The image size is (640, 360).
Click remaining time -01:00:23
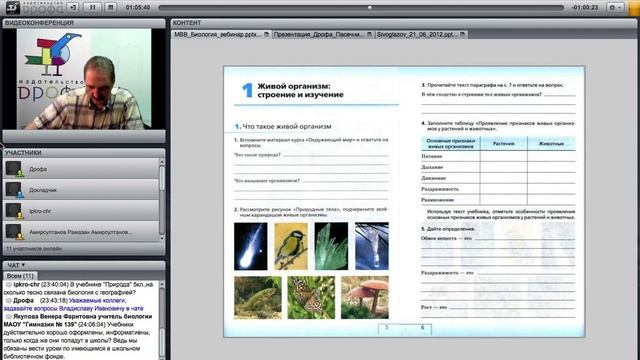[585, 7]
